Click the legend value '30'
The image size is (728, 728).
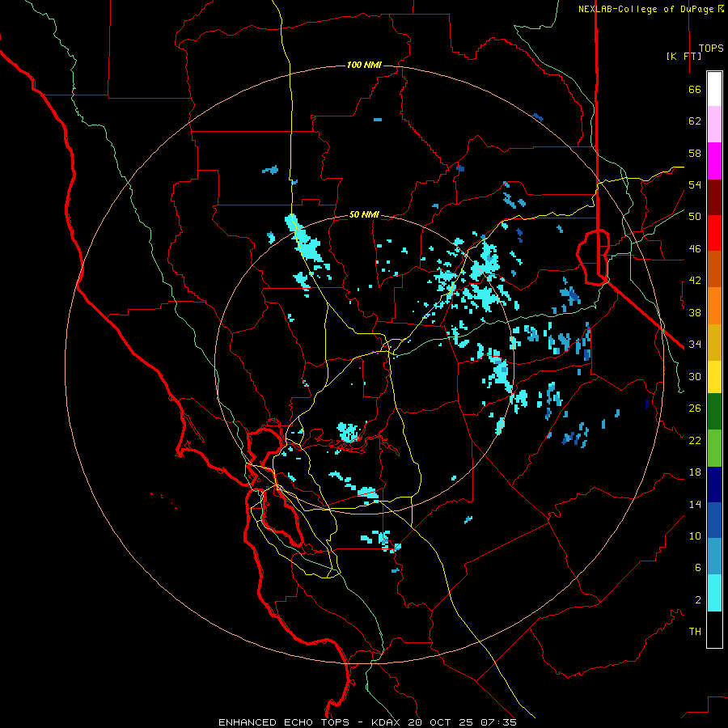click(x=695, y=376)
